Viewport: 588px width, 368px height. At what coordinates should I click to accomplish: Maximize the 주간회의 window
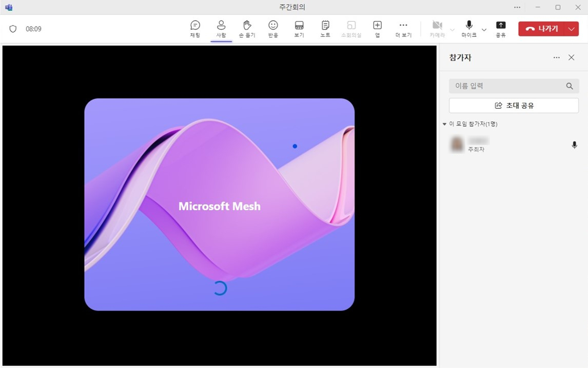coord(558,7)
